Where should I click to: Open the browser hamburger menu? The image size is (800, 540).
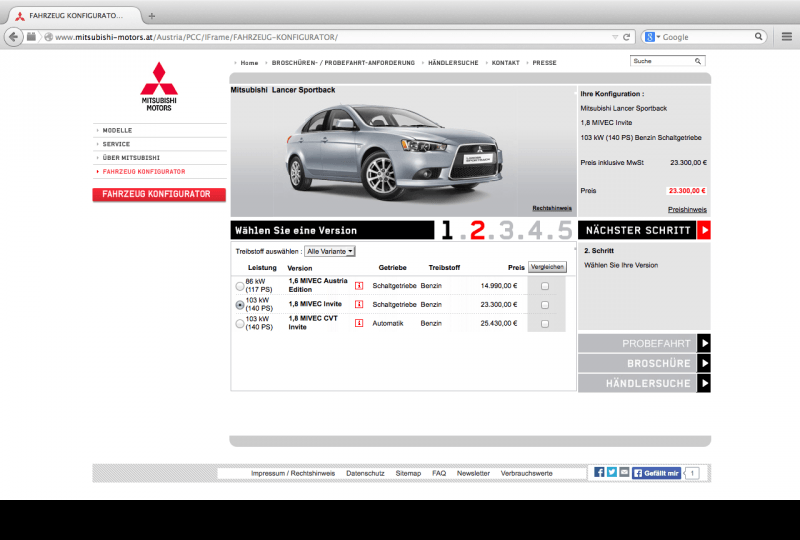[x=787, y=37]
